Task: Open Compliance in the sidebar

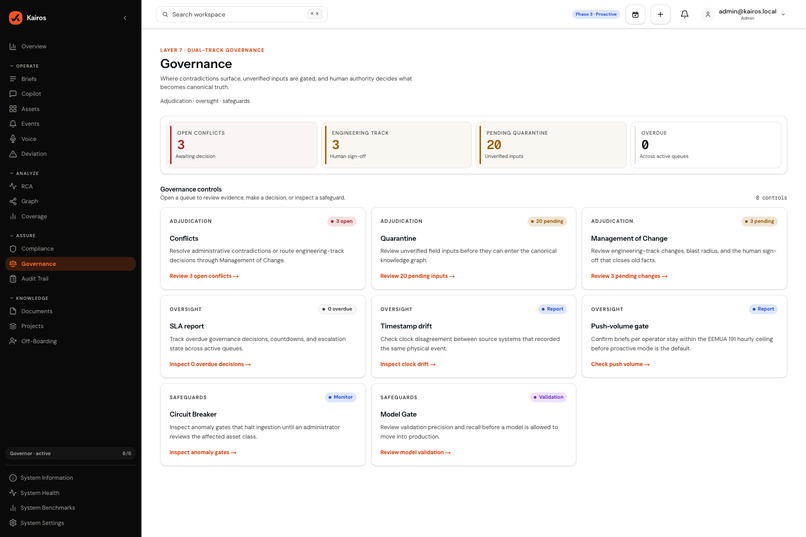Action: point(70,248)
